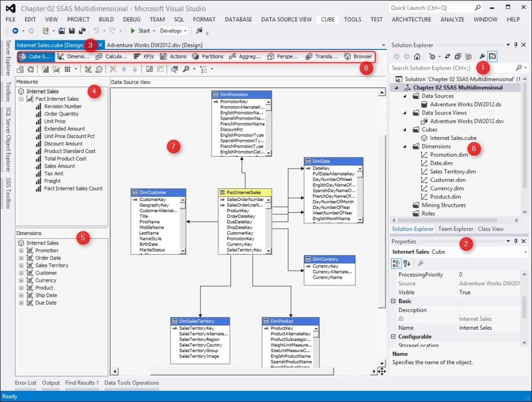This screenshot has height=402, width=532.
Task: Click the Start debugging button label
Action: click(144, 31)
